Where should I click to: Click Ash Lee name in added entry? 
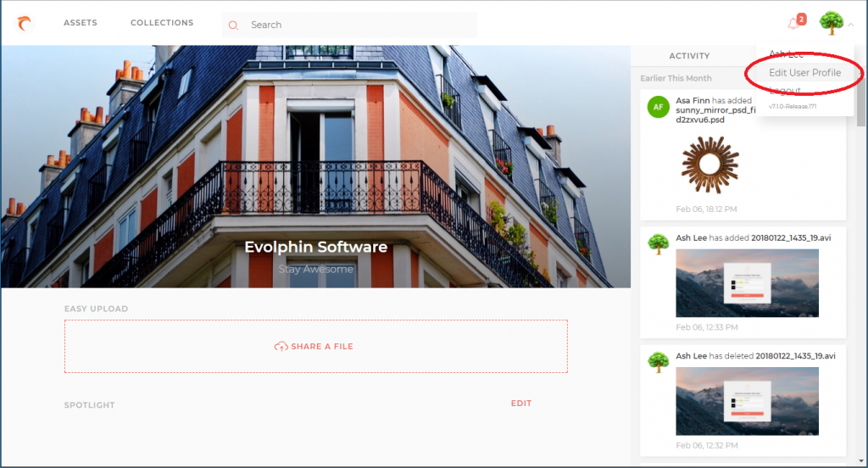click(692, 237)
